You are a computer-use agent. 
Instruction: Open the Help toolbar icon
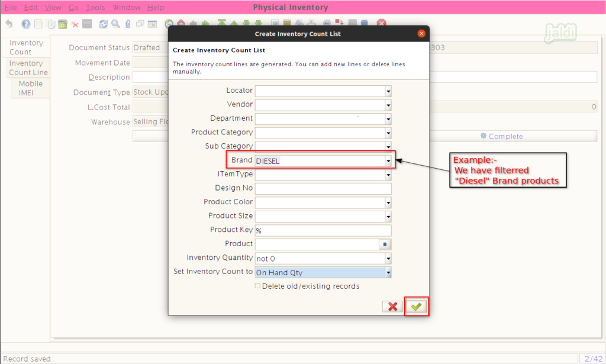point(26,24)
